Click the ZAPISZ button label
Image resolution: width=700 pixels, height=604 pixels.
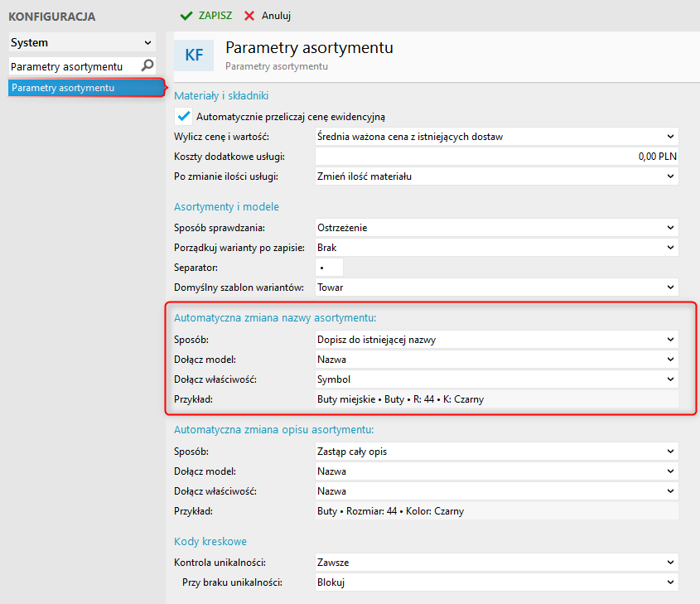pos(215,16)
